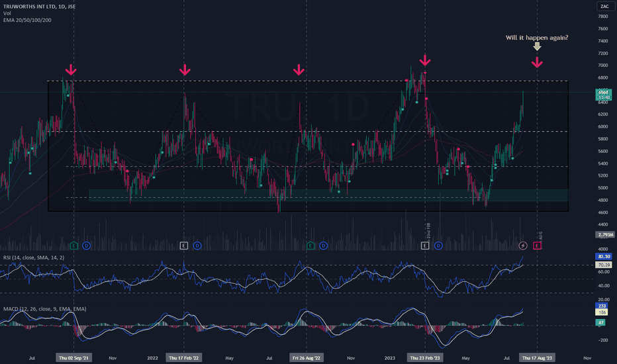This screenshot has height=364, width=617.
Task: Click the MACD signal label 186
Action: tap(602, 312)
